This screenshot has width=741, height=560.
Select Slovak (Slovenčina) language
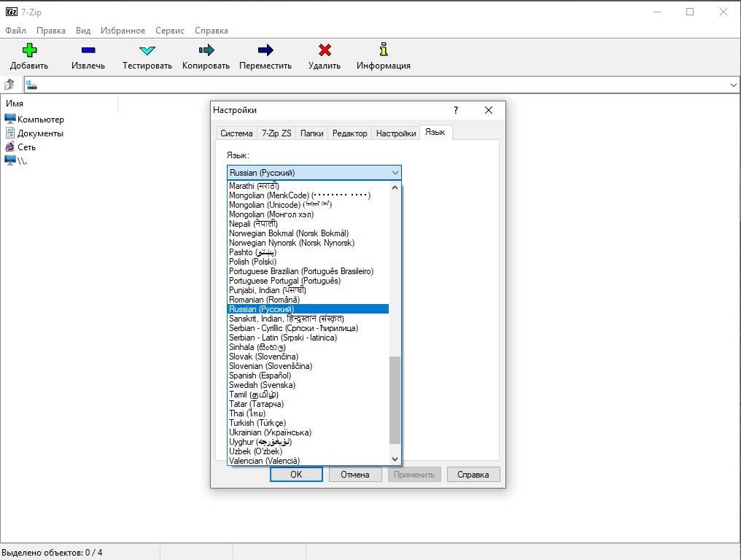308,357
